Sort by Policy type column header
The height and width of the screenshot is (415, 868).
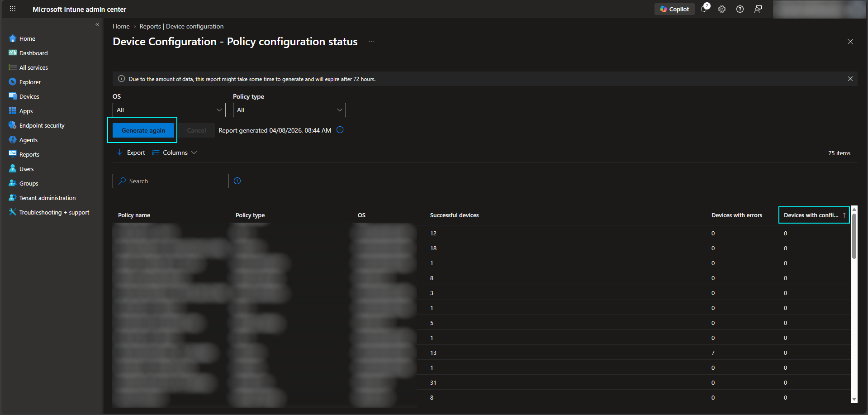(250, 215)
